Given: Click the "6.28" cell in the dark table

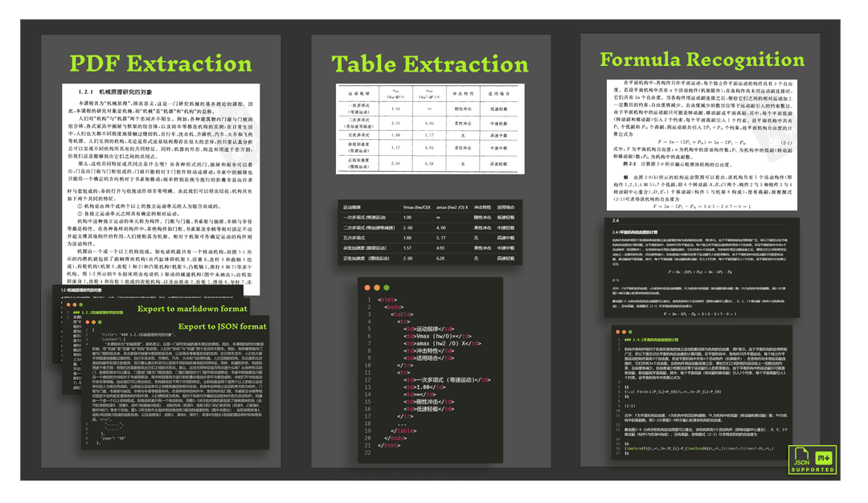Looking at the screenshot, I should [440, 259].
